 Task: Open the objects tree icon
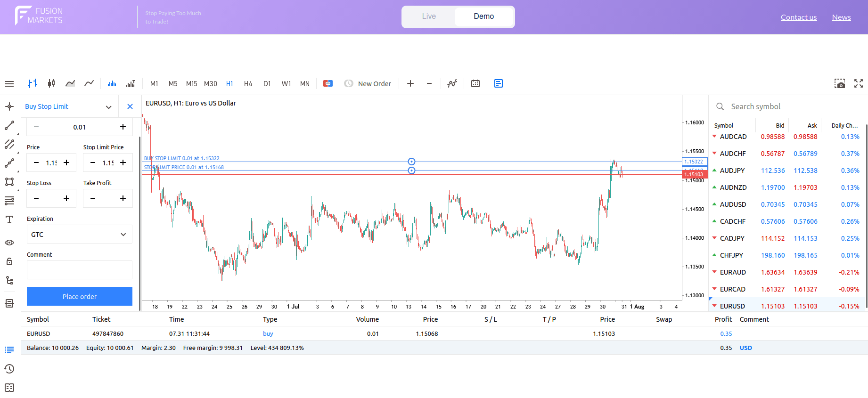9,280
